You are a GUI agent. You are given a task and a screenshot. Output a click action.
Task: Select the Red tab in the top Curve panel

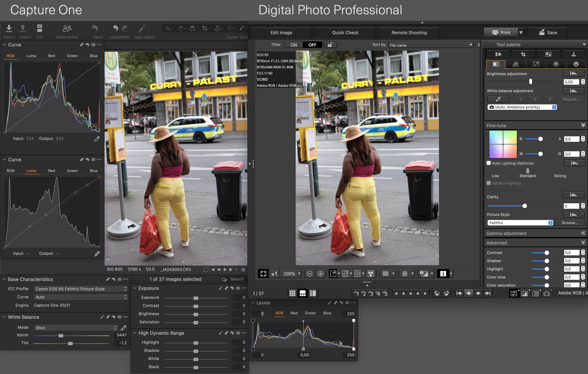(51, 56)
